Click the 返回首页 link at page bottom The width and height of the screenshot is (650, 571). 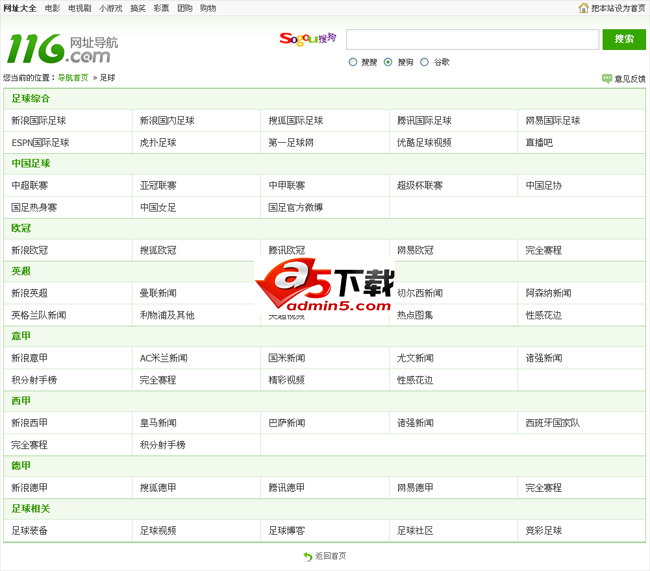(330, 556)
